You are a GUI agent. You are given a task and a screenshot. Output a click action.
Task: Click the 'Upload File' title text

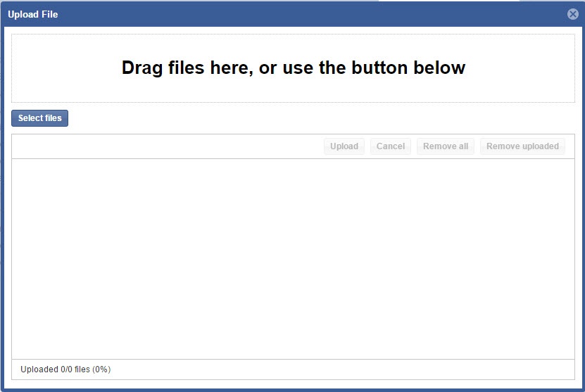[x=33, y=14]
